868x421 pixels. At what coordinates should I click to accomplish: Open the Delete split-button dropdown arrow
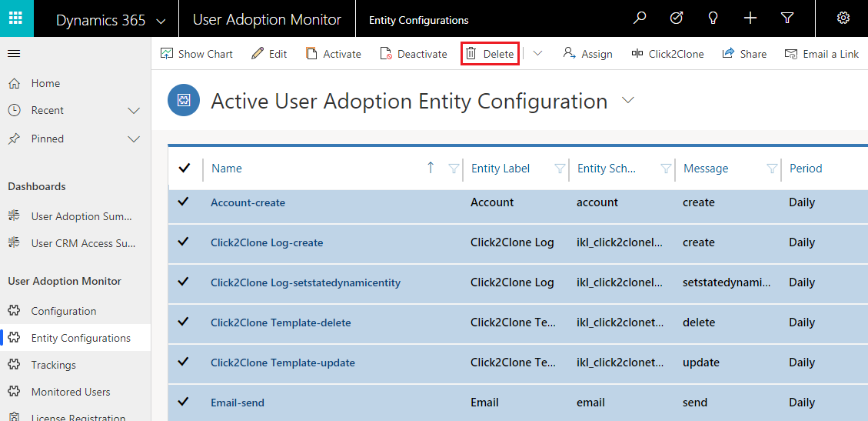coord(537,54)
